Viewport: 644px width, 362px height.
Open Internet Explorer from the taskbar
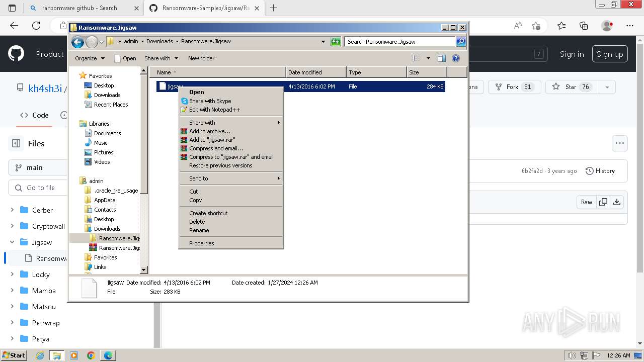(x=40, y=355)
